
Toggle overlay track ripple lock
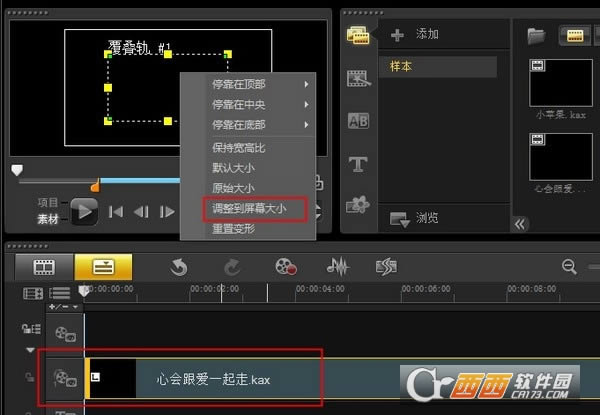[x=29, y=377]
